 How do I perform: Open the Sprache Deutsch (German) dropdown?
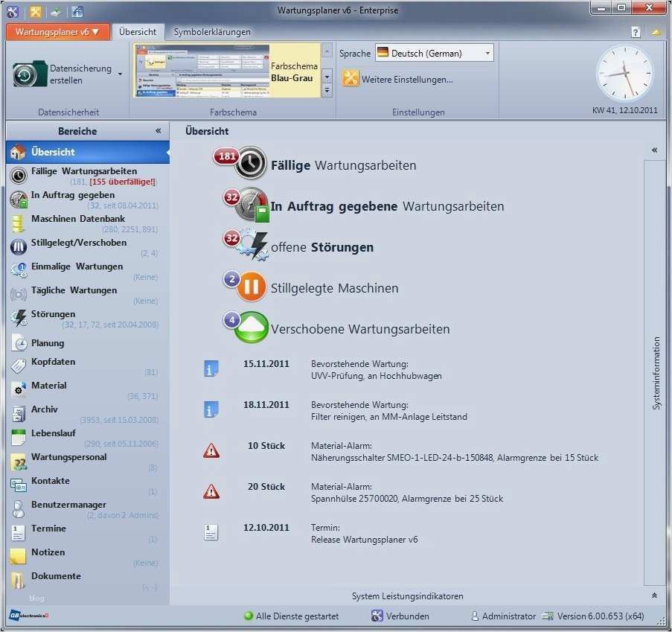[x=434, y=53]
